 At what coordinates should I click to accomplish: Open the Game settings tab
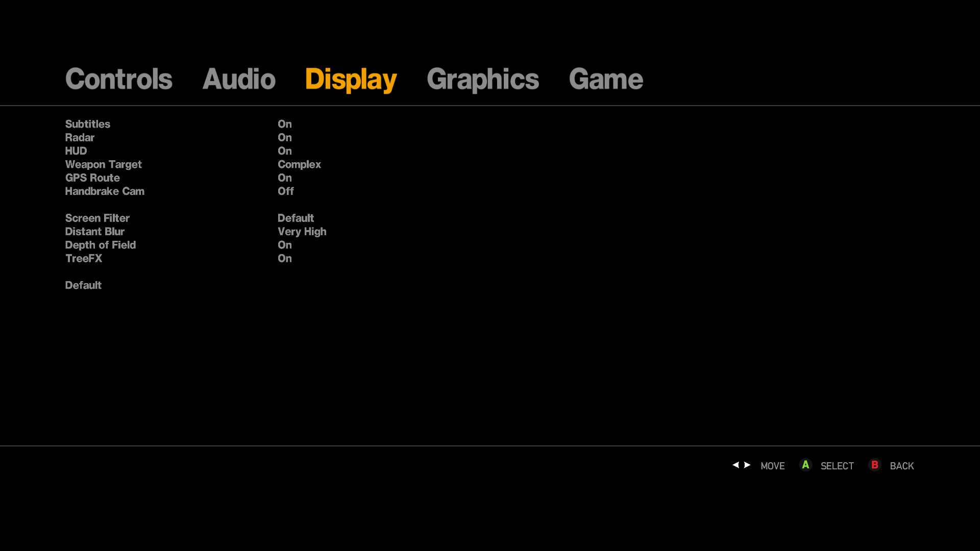606,79
